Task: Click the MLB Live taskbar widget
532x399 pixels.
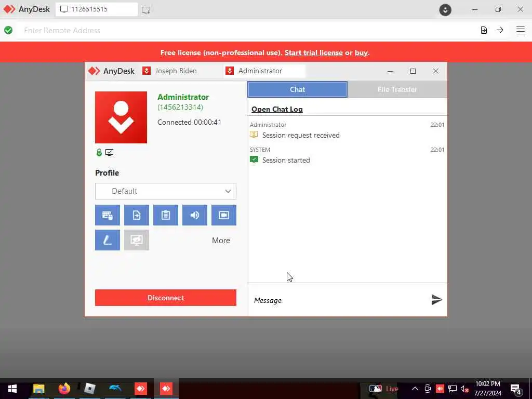Action: tap(384, 389)
